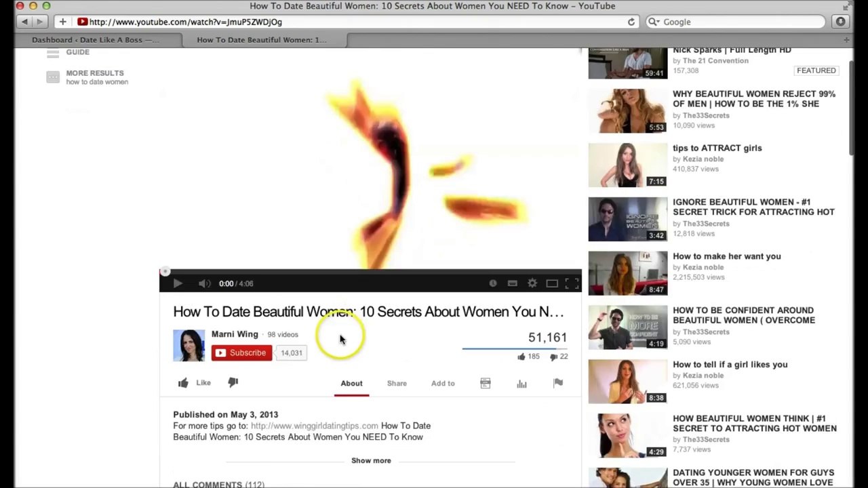The height and width of the screenshot is (488, 868).
Task: Open a new browser tab with plus
Action: pyautogui.click(x=846, y=40)
